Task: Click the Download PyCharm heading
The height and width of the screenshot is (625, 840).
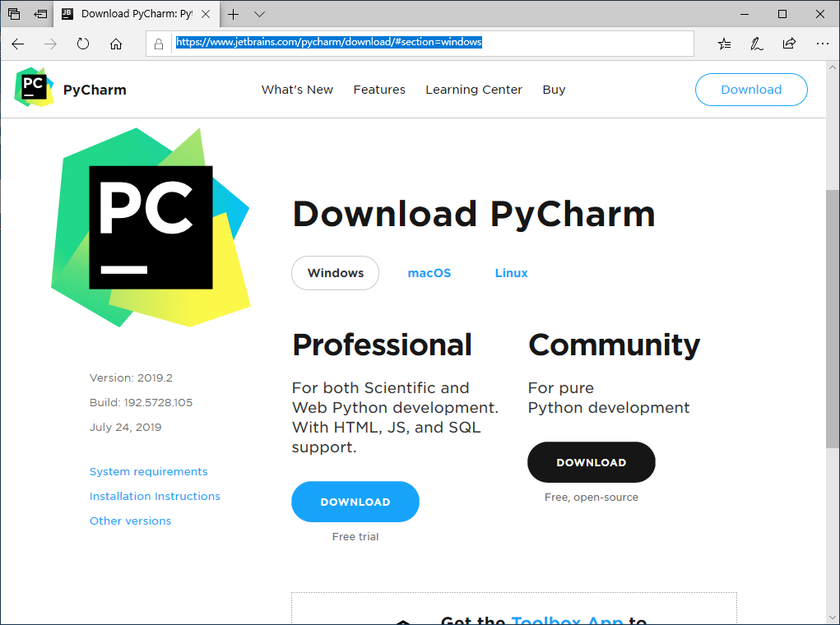Action: 474,214
